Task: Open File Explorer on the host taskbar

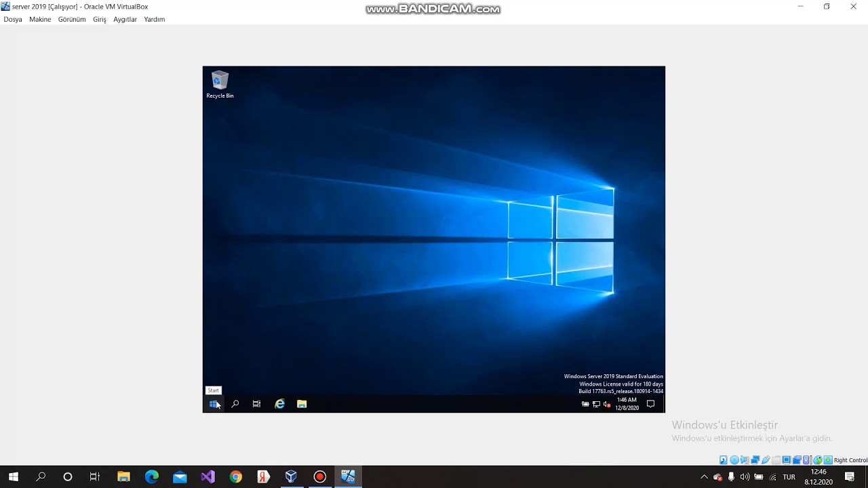Action: tap(123, 477)
